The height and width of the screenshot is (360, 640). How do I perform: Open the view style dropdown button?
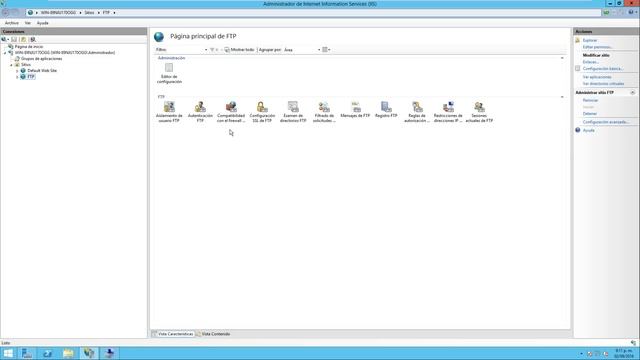click(x=326, y=50)
